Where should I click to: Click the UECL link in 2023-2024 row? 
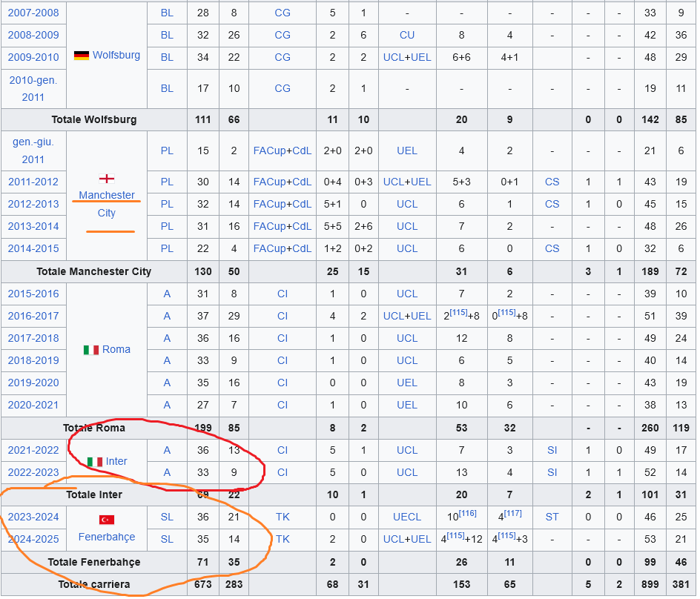point(406,517)
